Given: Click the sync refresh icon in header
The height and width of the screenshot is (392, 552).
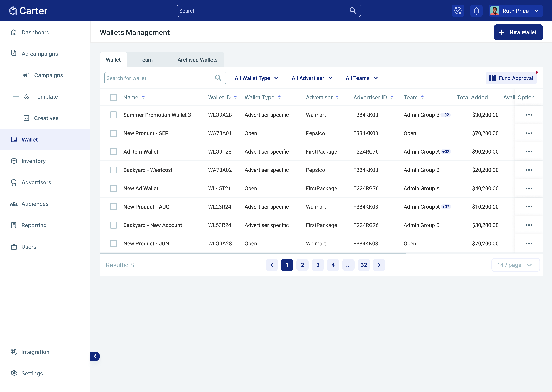Looking at the screenshot, I should click(458, 11).
